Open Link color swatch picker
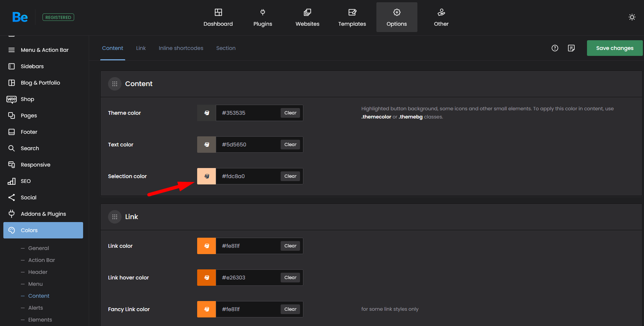 [206, 246]
